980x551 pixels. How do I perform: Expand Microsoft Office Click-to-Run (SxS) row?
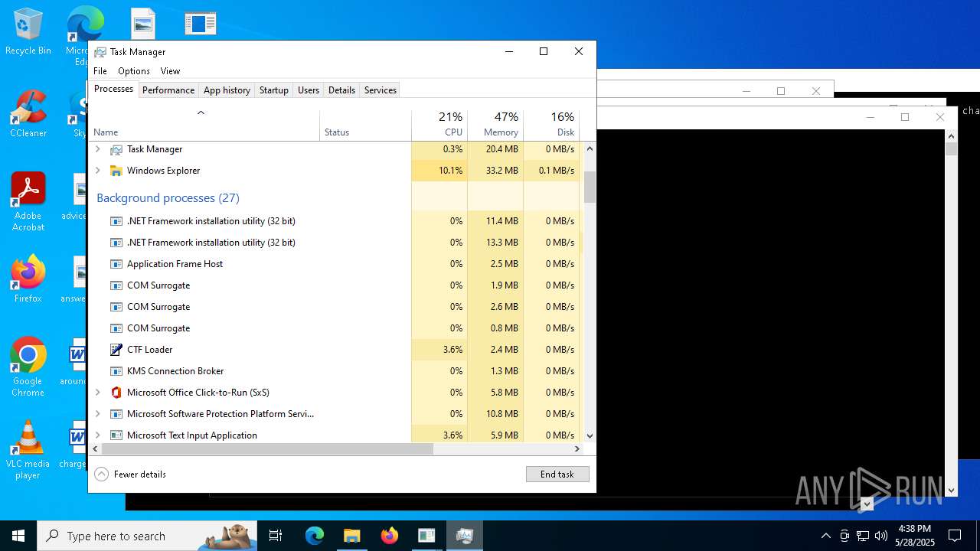(x=97, y=393)
